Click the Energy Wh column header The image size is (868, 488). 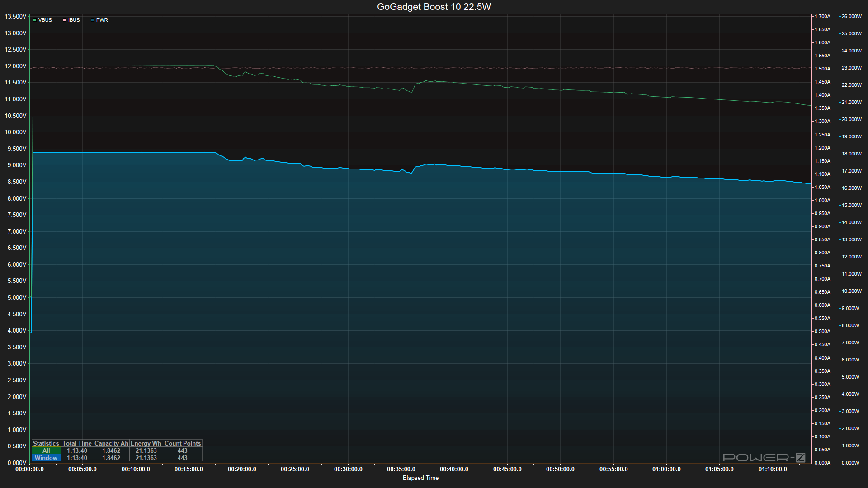coord(146,443)
